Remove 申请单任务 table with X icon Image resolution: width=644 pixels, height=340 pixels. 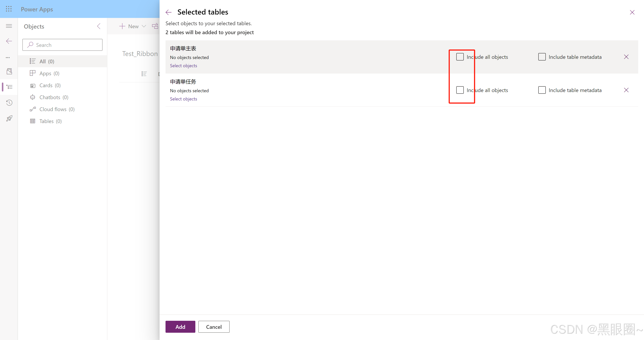click(626, 90)
